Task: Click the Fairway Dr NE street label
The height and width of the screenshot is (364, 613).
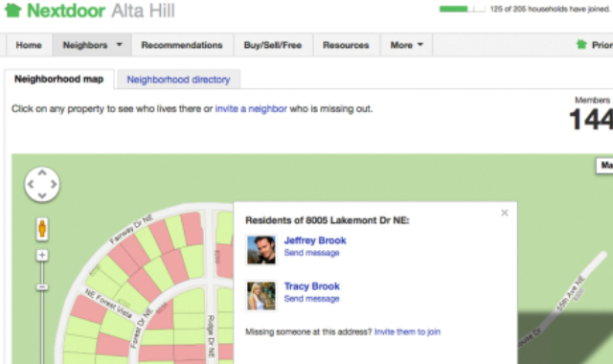Action: [131, 229]
